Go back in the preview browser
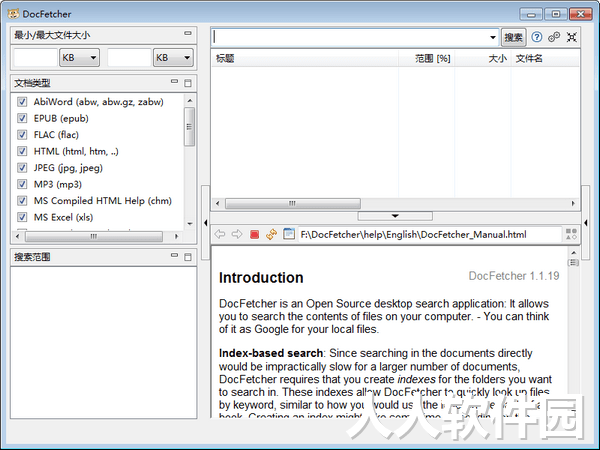Image resolution: width=600 pixels, height=450 pixels. tap(220, 234)
